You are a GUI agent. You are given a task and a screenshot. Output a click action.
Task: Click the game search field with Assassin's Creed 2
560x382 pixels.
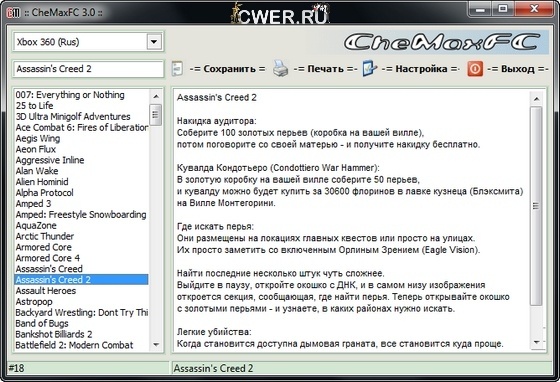point(88,69)
